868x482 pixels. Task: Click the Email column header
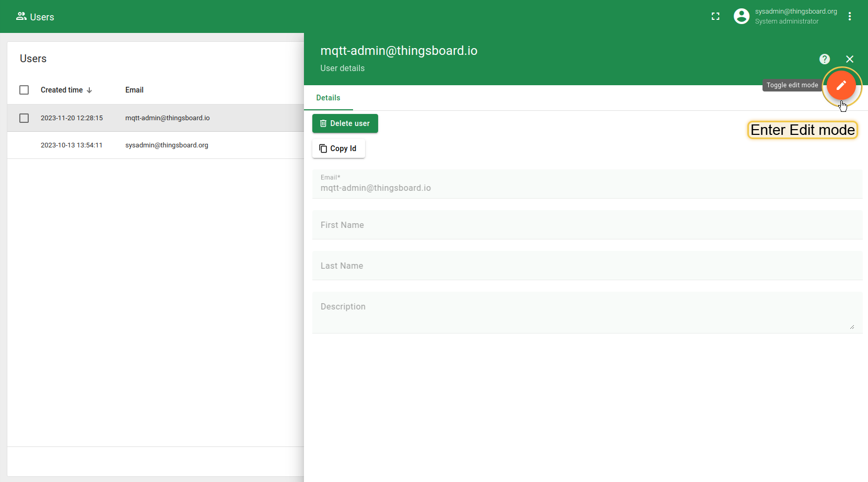tap(134, 90)
